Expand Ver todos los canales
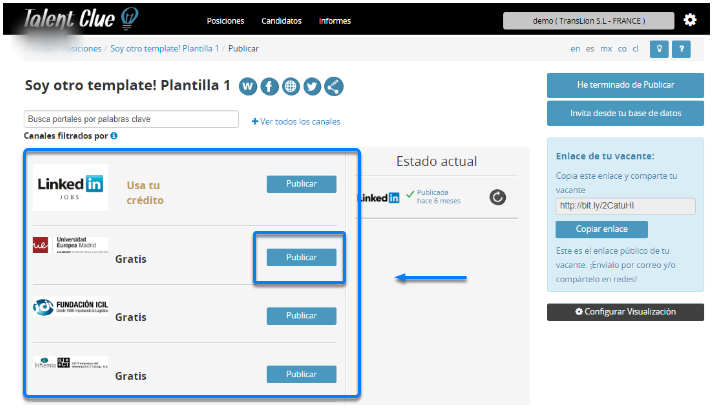Viewport: 713px width, 408px height. tap(296, 121)
